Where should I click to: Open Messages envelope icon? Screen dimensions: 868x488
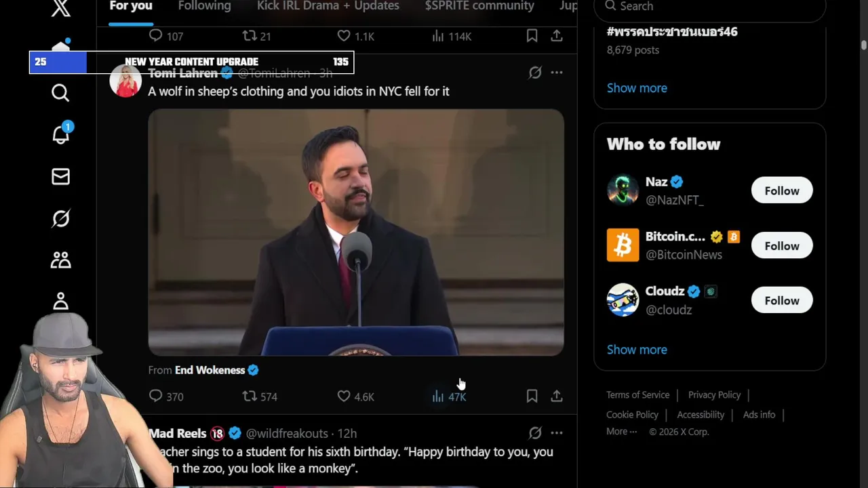[60, 177]
